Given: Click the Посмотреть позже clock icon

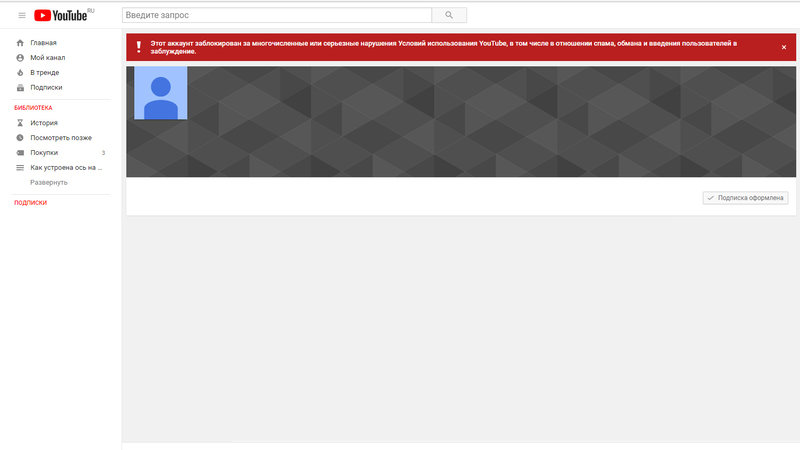Looking at the screenshot, I should [x=20, y=137].
